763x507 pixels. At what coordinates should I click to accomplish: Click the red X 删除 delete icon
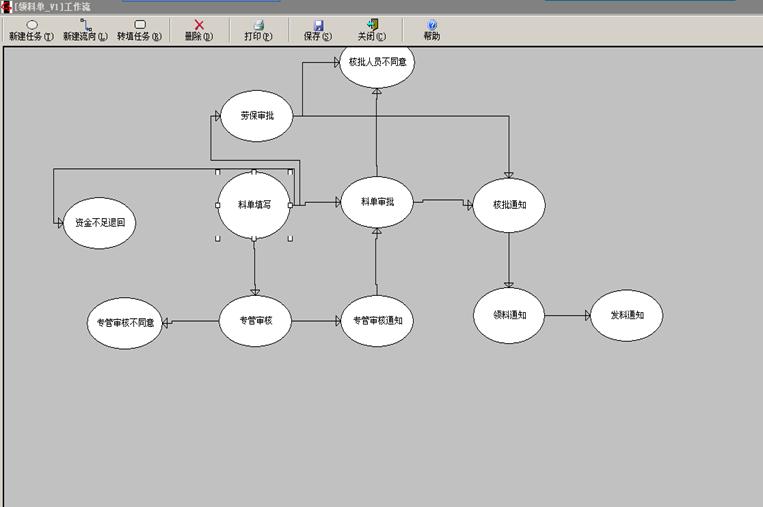[x=199, y=25]
